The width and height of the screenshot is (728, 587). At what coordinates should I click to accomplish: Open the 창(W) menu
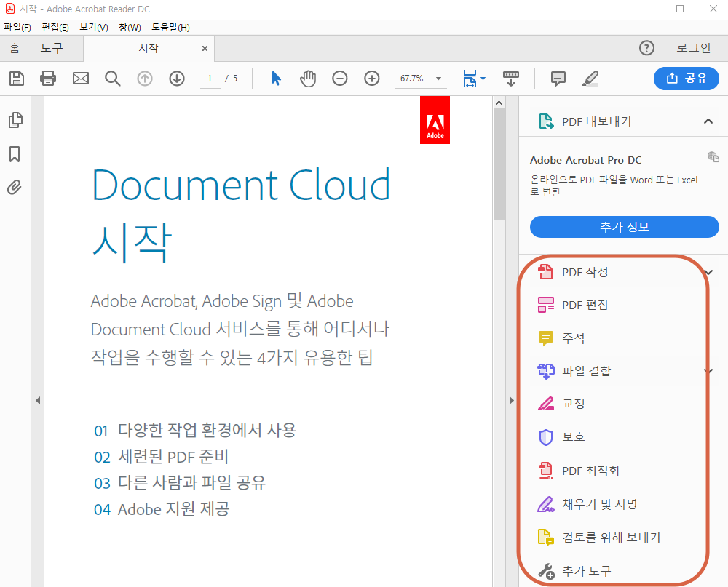[130, 28]
